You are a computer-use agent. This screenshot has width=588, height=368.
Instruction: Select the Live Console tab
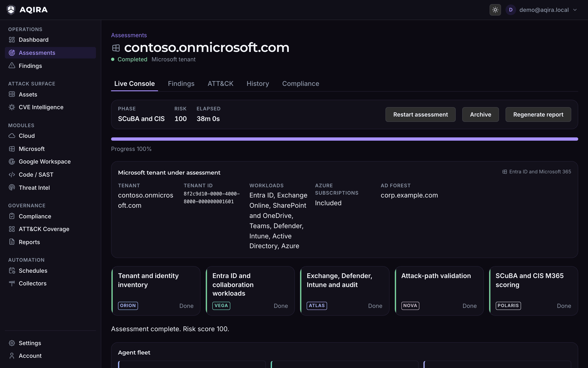134,84
